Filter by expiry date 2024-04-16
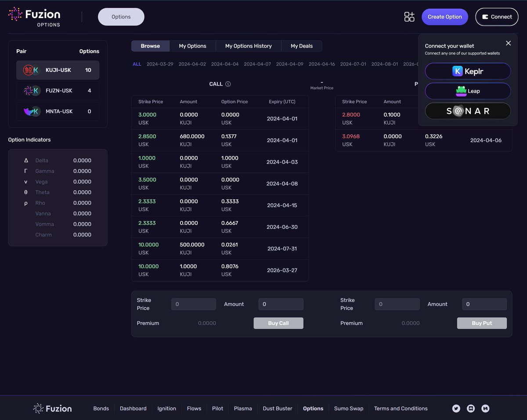This screenshot has height=420, width=527. pyautogui.click(x=322, y=64)
